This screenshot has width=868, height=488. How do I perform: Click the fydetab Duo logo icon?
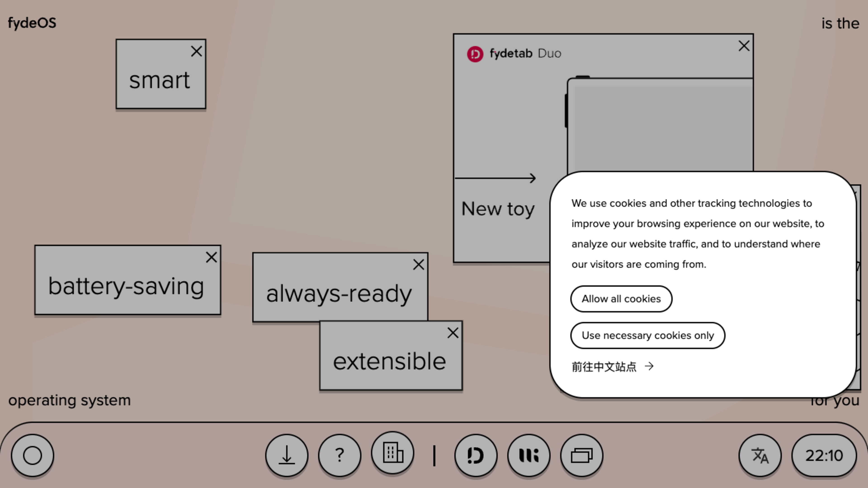coord(474,54)
